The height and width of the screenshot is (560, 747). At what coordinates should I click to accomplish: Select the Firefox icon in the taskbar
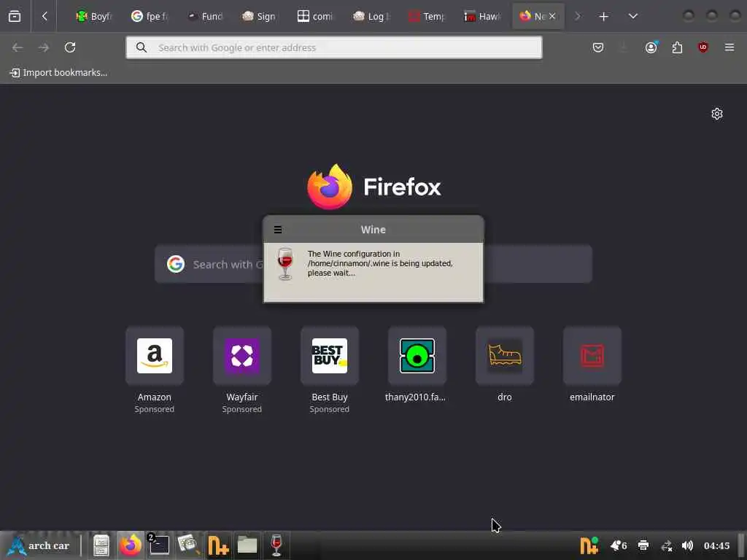tap(130, 545)
